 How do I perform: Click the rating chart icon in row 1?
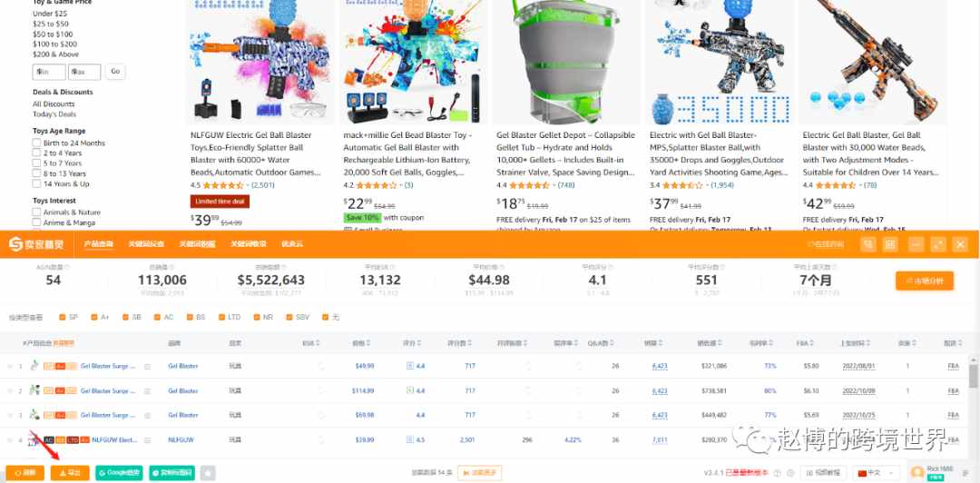[x=410, y=365]
